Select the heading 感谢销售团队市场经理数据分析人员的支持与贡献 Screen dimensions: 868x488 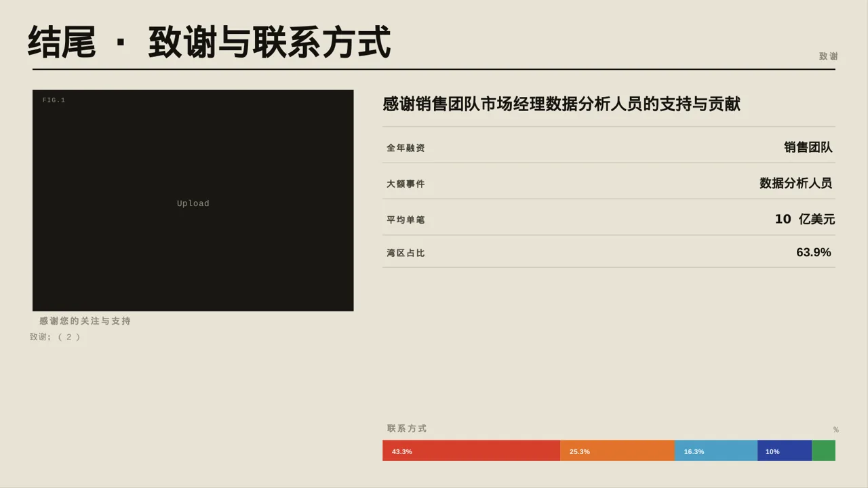click(561, 104)
